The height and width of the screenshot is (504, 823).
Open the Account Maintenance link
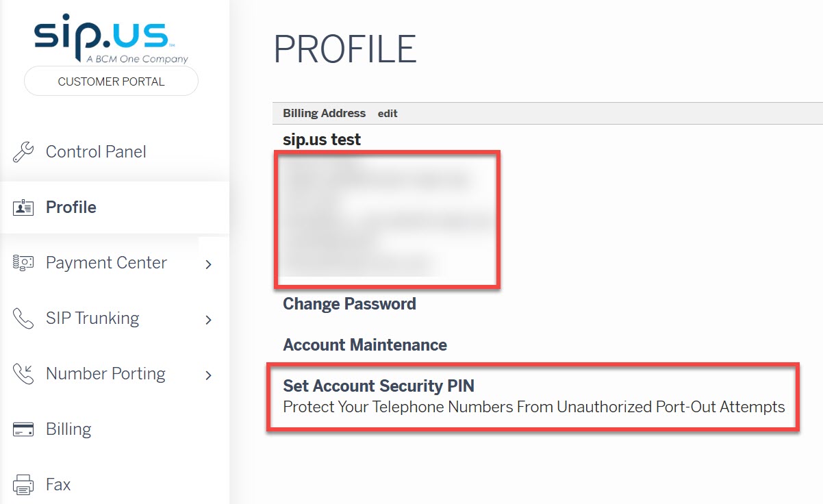tap(365, 345)
